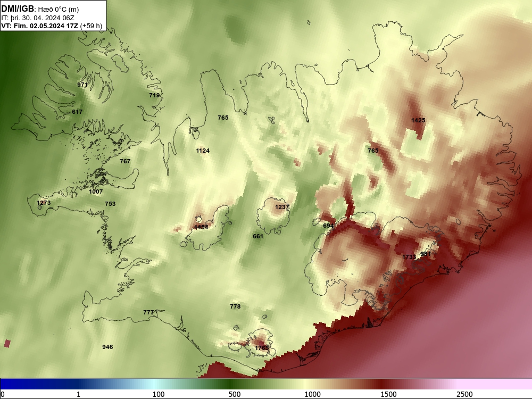Select the 1124 value on the map
The image size is (532, 399).
click(203, 151)
